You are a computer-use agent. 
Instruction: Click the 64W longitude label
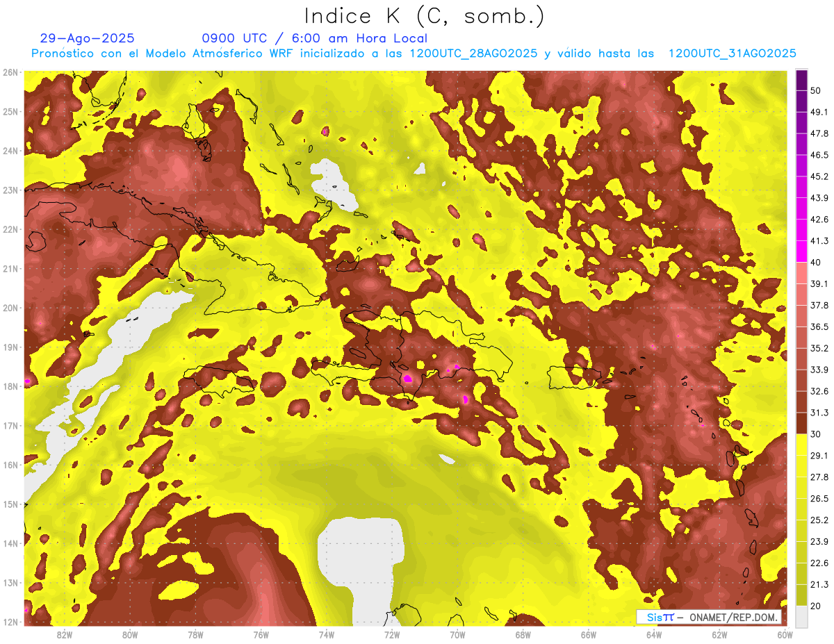tap(654, 634)
